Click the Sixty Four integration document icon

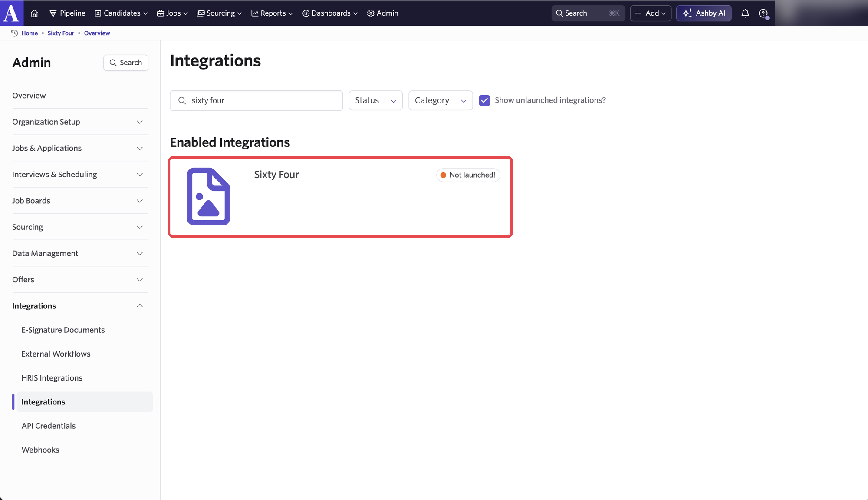pos(208,196)
